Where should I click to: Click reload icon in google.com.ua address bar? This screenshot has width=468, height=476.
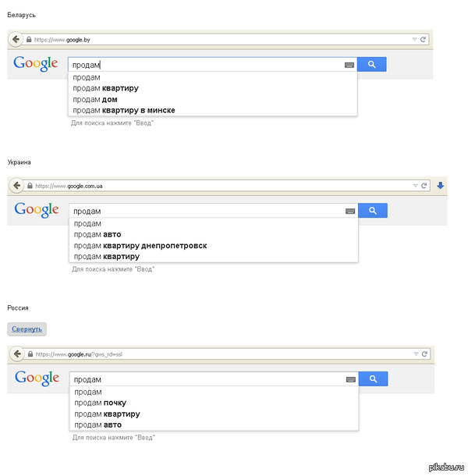coord(424,186)
